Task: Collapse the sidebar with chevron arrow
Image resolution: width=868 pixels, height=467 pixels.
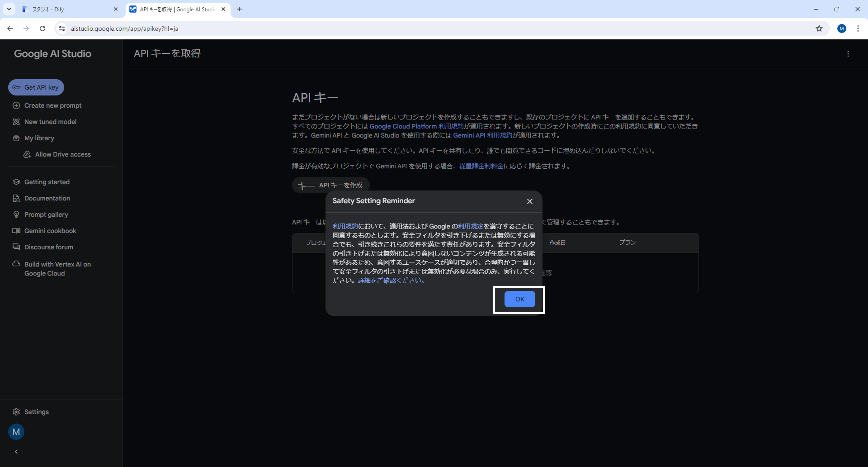Action: 16,451
